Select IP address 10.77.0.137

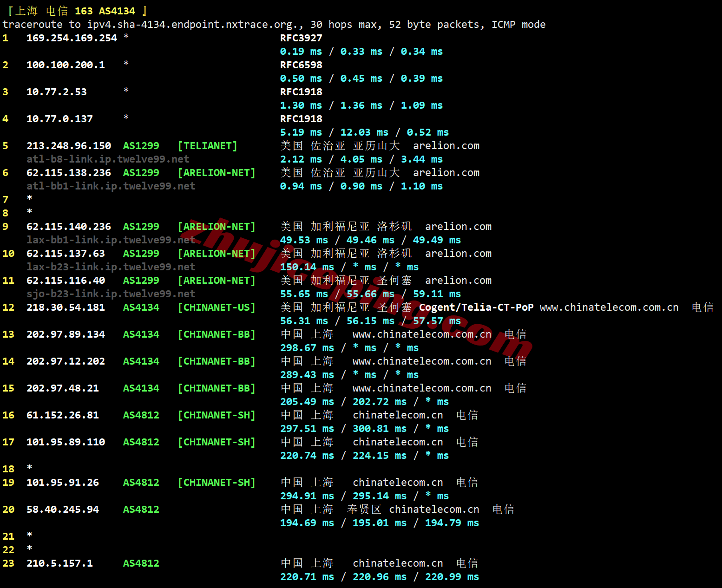pos(59,119)
